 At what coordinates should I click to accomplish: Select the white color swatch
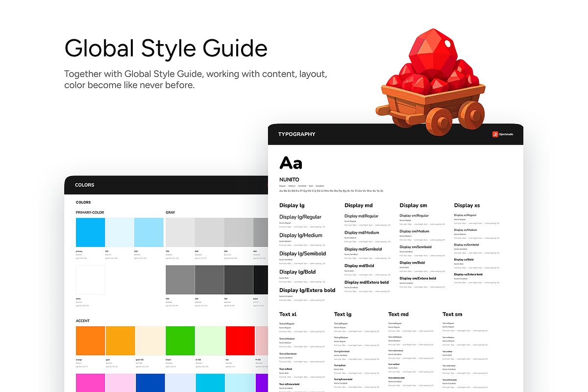[x=91, y=280]
